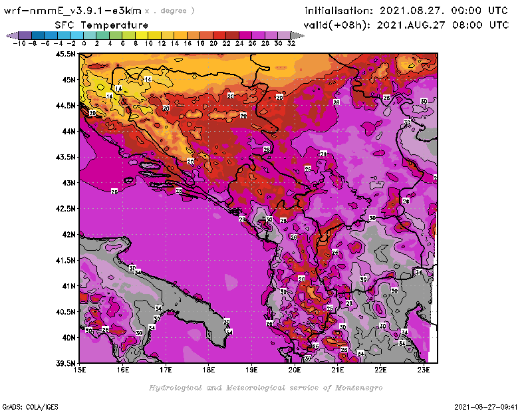This screenshot has width=532, height=411.
Task: Click the legend value '0'
Action: 84,43
